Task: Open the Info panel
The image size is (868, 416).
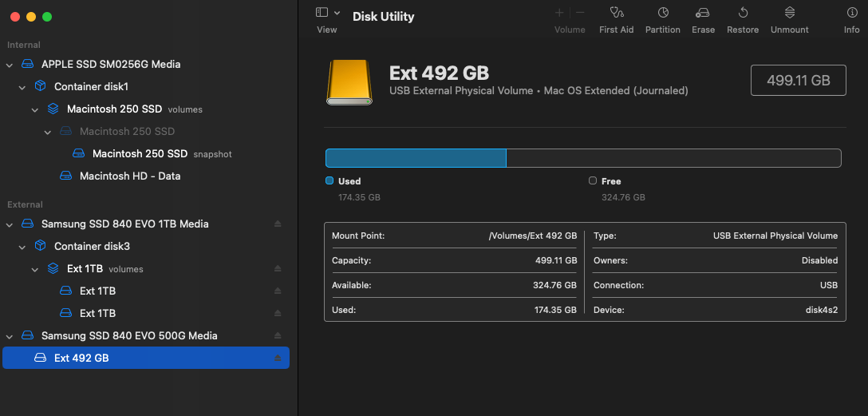Action: tap(852, 13)
